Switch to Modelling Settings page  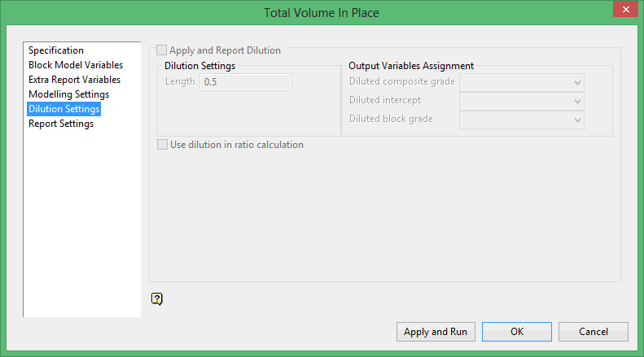pos(68,94)
